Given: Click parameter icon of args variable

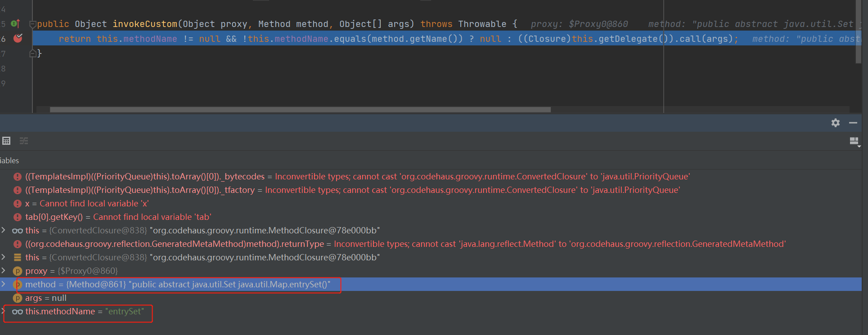Looking at the screenshot, I should (x=18, y=298).
